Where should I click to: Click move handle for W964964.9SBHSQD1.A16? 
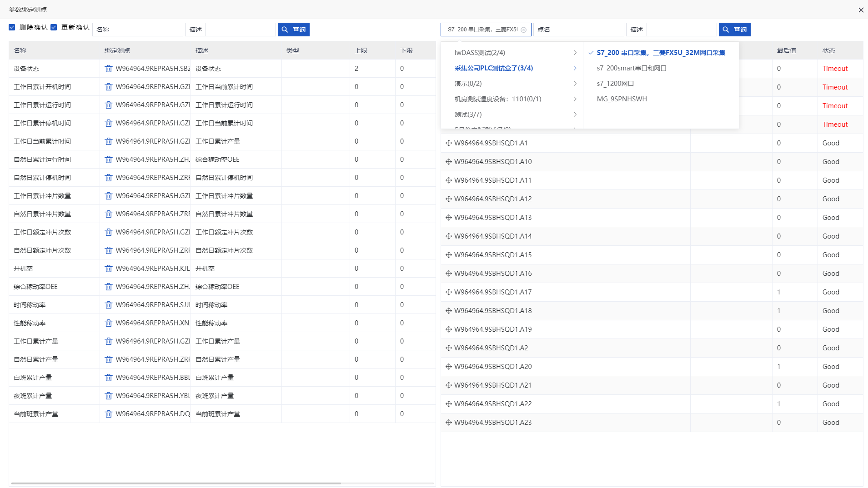pyautogui.click(x=449, y=274)
